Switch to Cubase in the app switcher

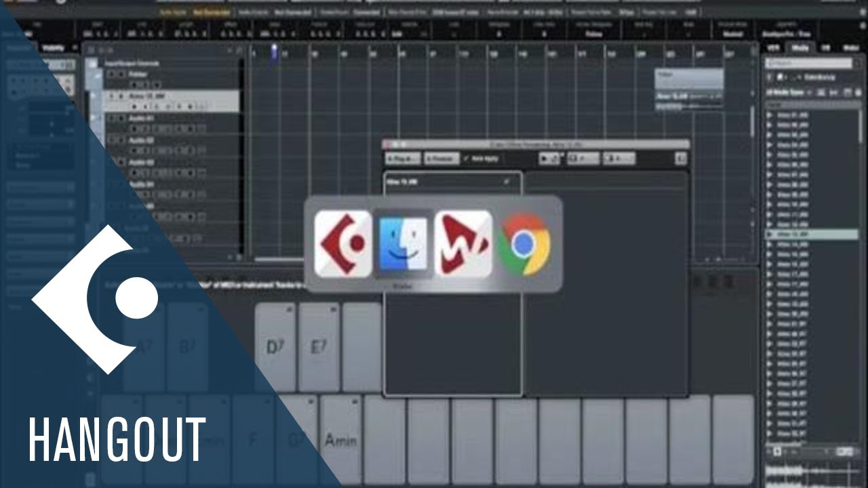click(343, 244)
